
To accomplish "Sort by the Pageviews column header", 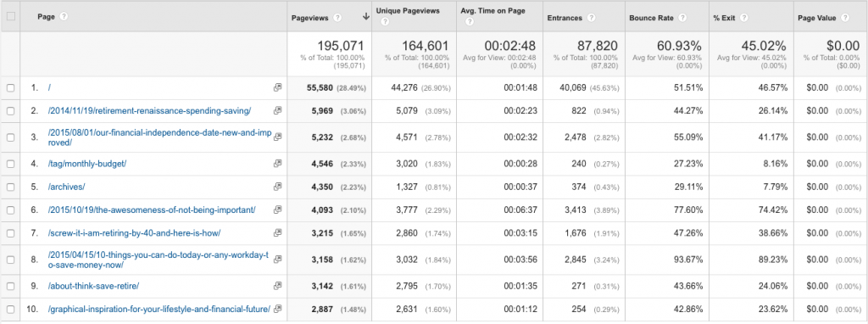I will (310, 18).
